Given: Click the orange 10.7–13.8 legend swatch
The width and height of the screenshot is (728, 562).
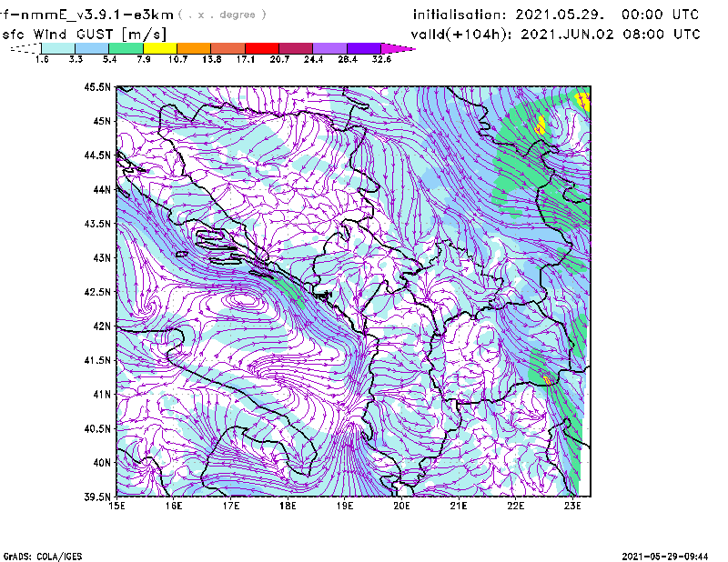Looking at the screenshot, I should click(x=194, y=48).
